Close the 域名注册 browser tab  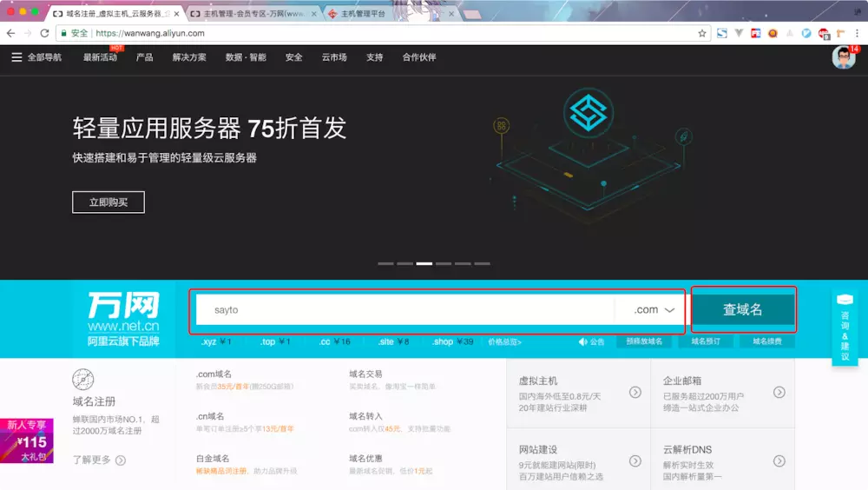[176, 14]
